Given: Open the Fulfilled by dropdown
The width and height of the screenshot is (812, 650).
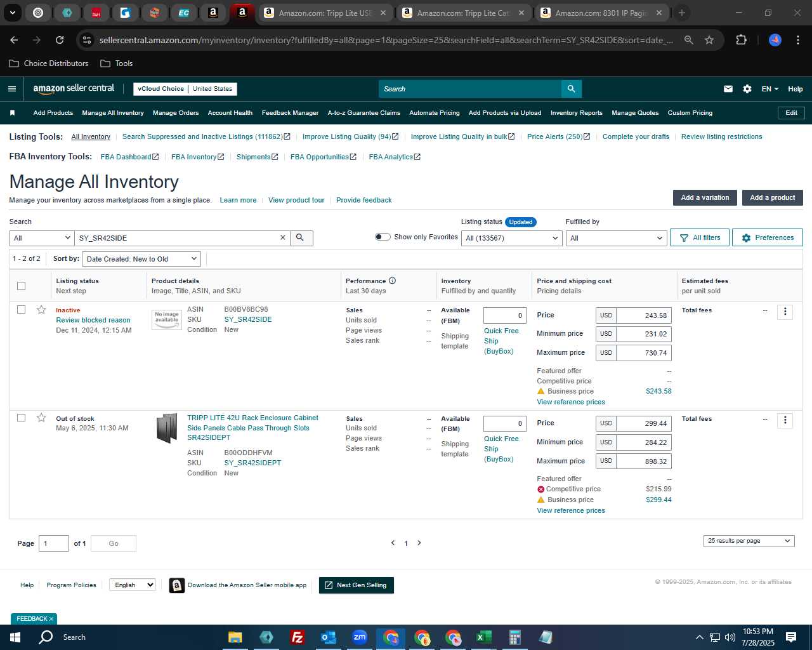Looking at the screenshot, I should click(616, 238).
